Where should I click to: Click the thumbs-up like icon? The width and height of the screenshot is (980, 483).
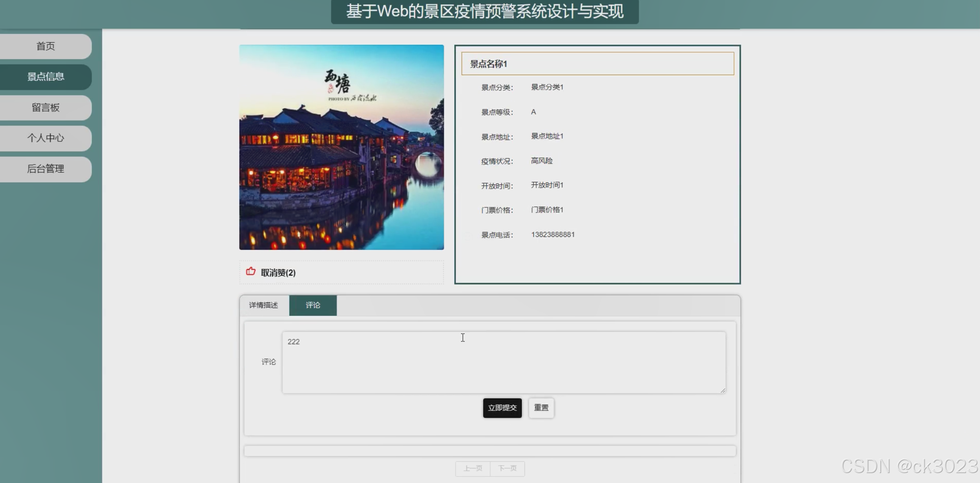[x=251, y=272]
